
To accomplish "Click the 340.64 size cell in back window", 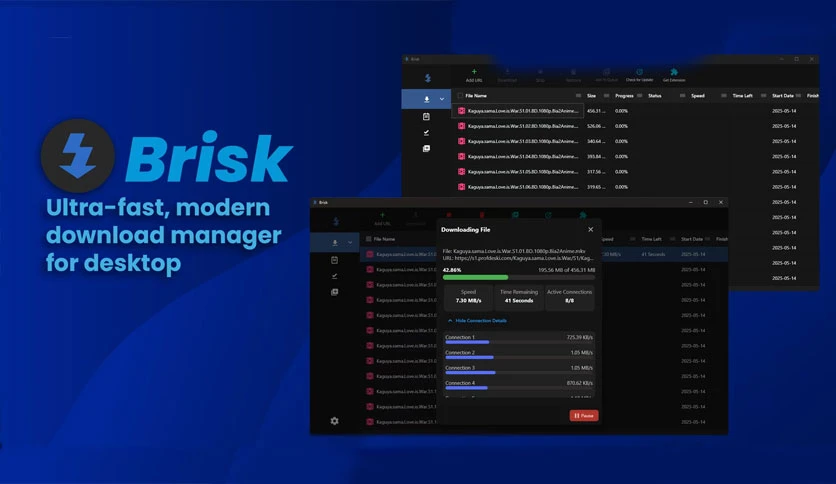I will coord(596,141).
